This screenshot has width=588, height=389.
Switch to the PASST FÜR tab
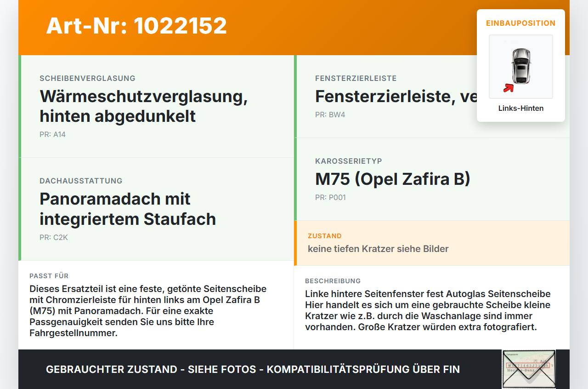pyautogui.click(x=49, y=276)
